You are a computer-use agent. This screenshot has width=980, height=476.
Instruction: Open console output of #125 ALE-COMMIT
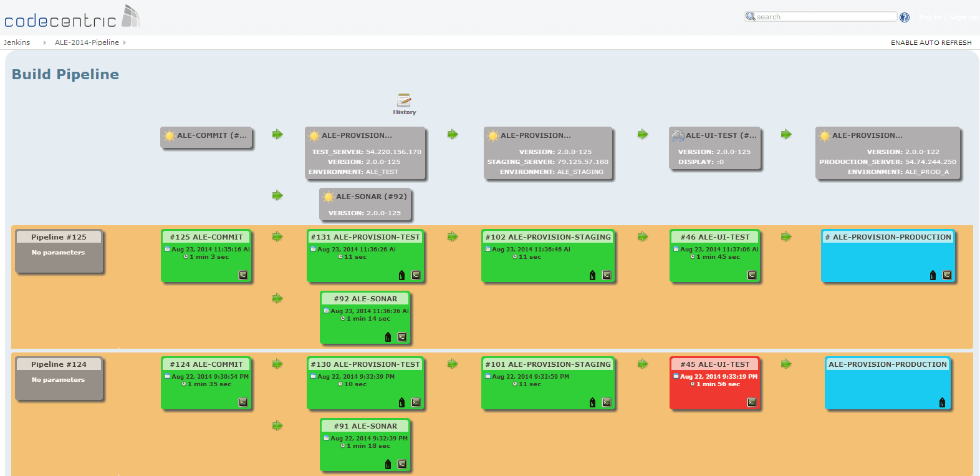[x=243, y=275]
